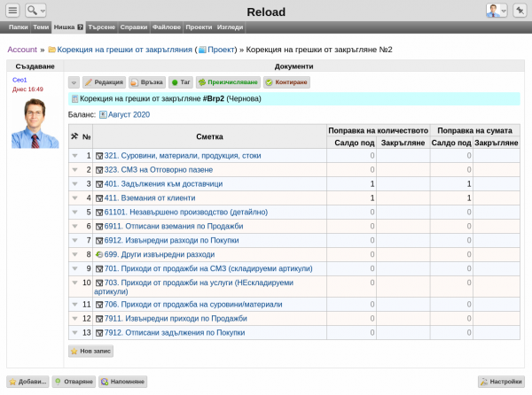The width and height of the screenshot is (532, 395).
Task: Click the folder icon in the breadcrumb
Action: pos(51,50)
